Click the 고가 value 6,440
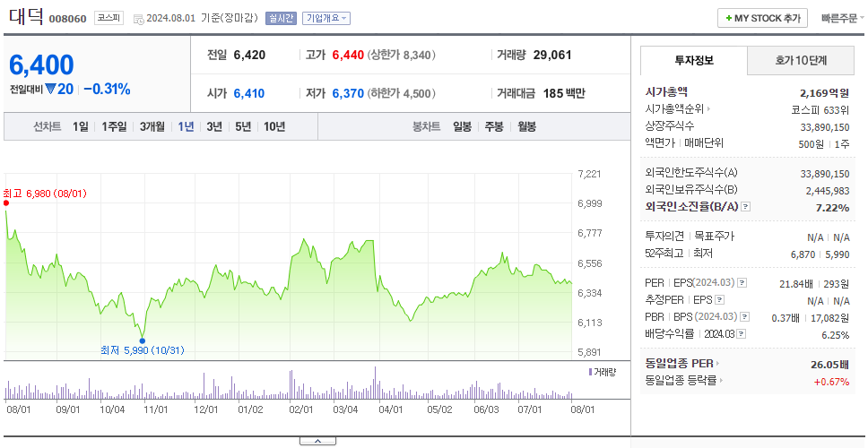 [x=348, y=55]
